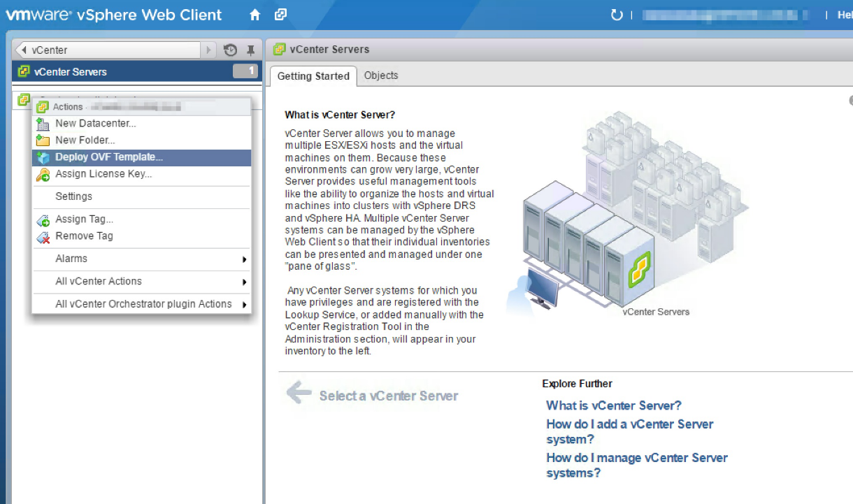Expand All vCenter Orchestrator plugin Actions
The width and height of the screenshot is (853, 504).
point(142,304)
